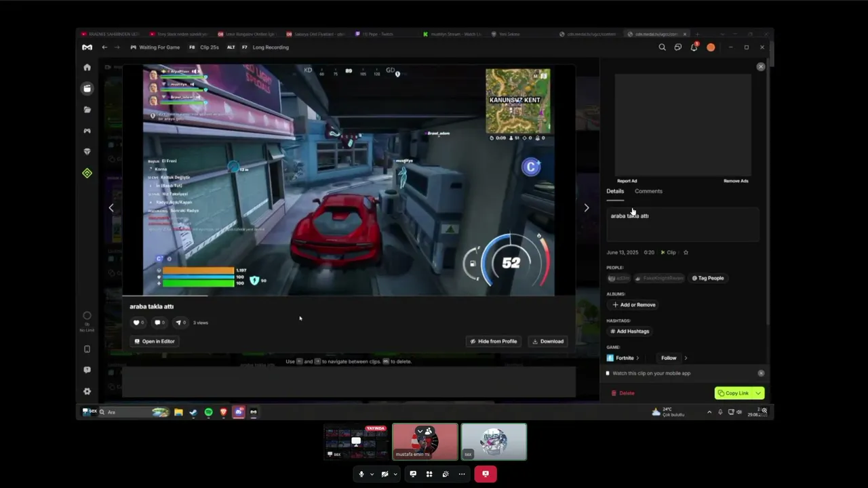
Task: Click Add Hashtags
Action: (630, 331)
